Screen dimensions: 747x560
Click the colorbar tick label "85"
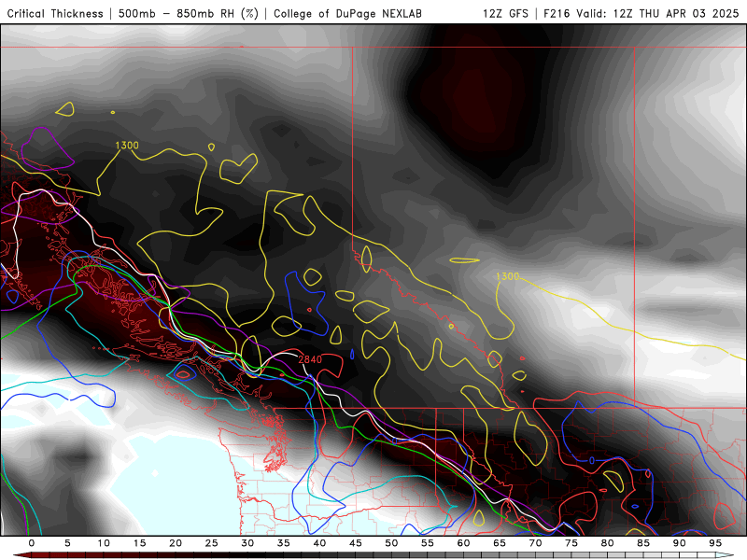tap(643, 543)
